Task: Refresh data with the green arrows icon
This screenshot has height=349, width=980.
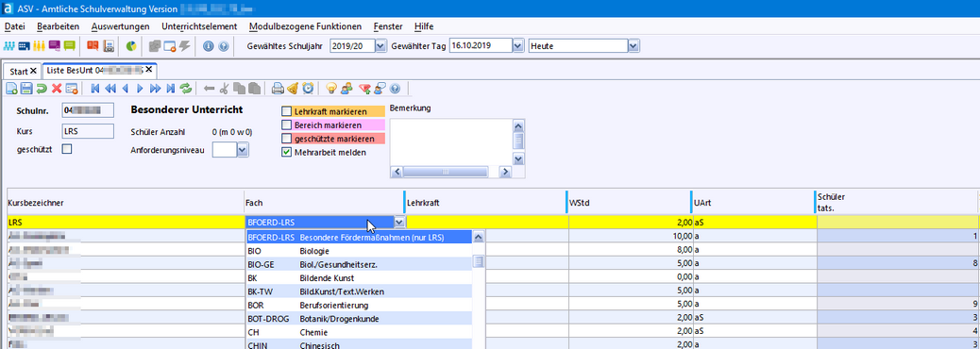Action: point(186,89)
